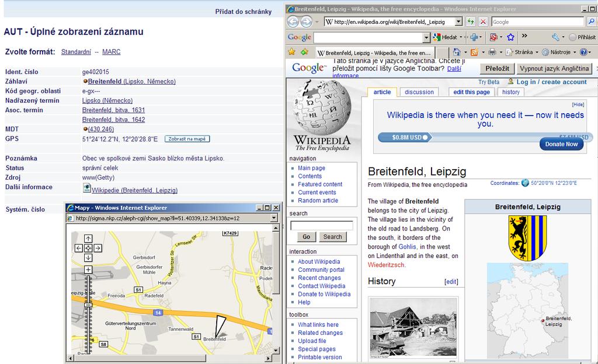Click the Zobrazit na mapě button

pos(187,139)
